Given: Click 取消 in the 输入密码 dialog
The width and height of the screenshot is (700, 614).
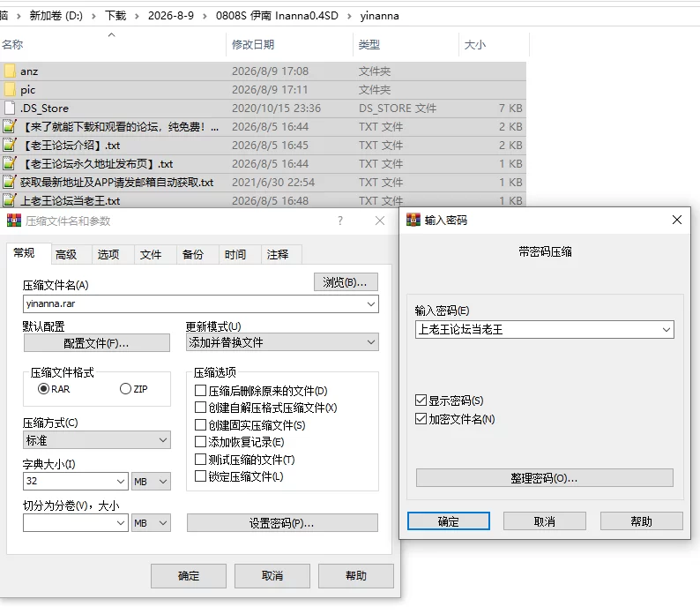Looking at the screenshot, I should [x=545, y=521].
